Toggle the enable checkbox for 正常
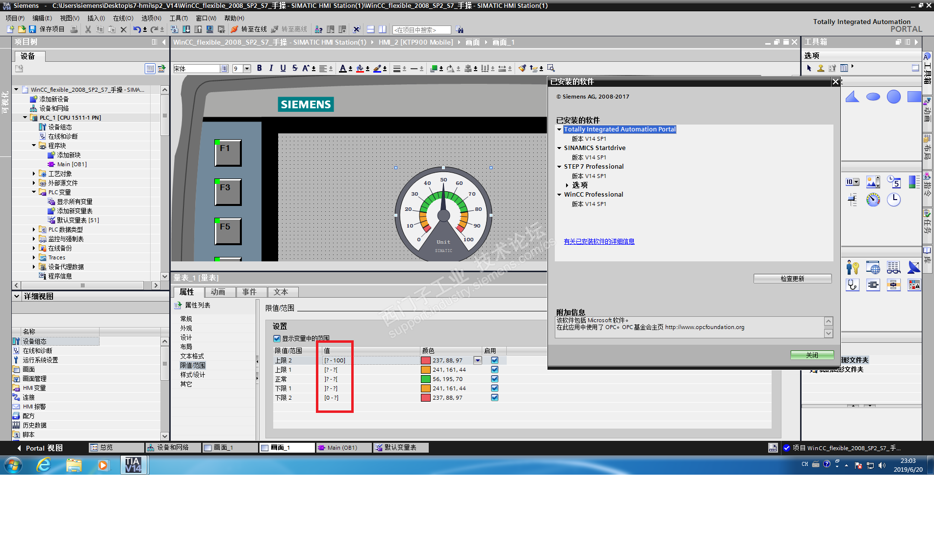 click(494, 379)
